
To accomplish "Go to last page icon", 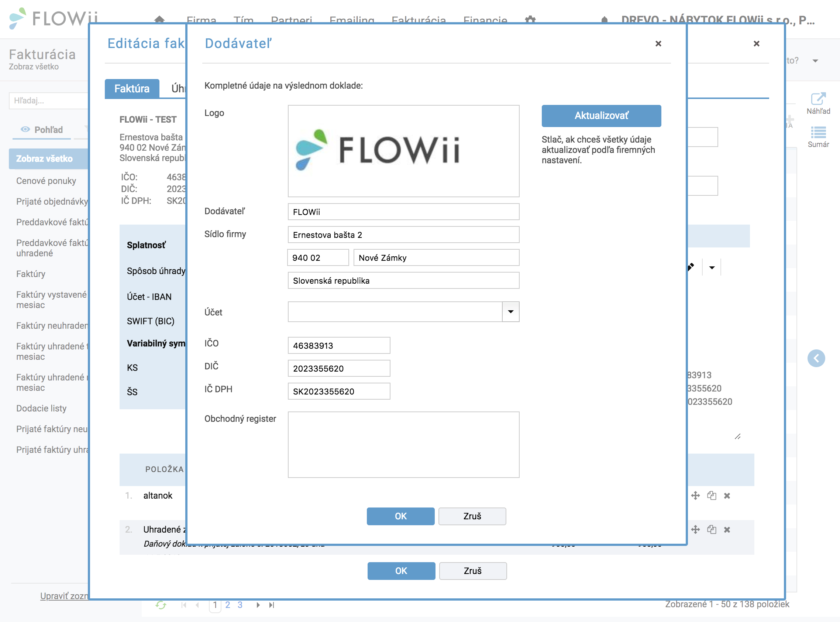I will click(272, 605).
